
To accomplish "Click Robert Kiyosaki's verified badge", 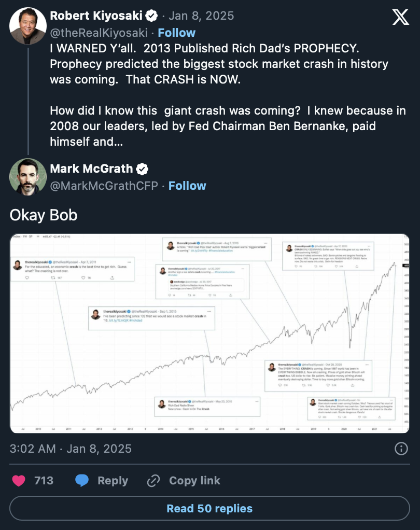I will 151,16.
